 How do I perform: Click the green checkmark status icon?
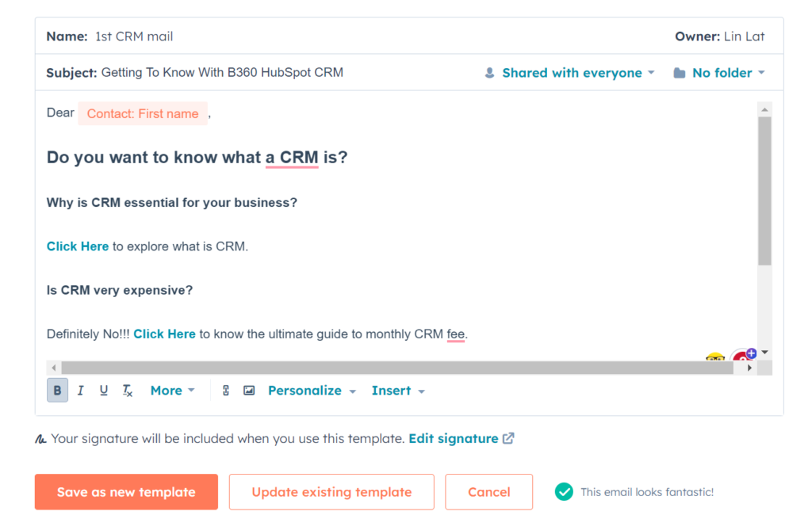(564, 492)
